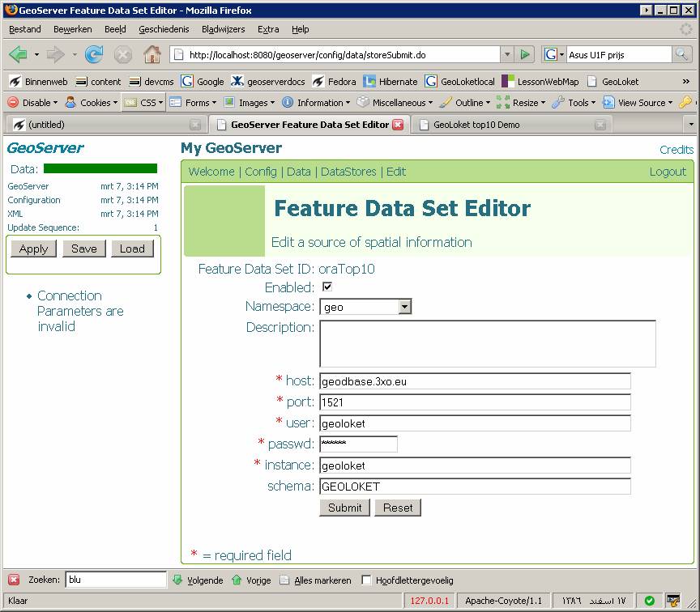This screenshot has width=700, height=612.
Task: Close the find bar with red X
Action: coord(14,580)
